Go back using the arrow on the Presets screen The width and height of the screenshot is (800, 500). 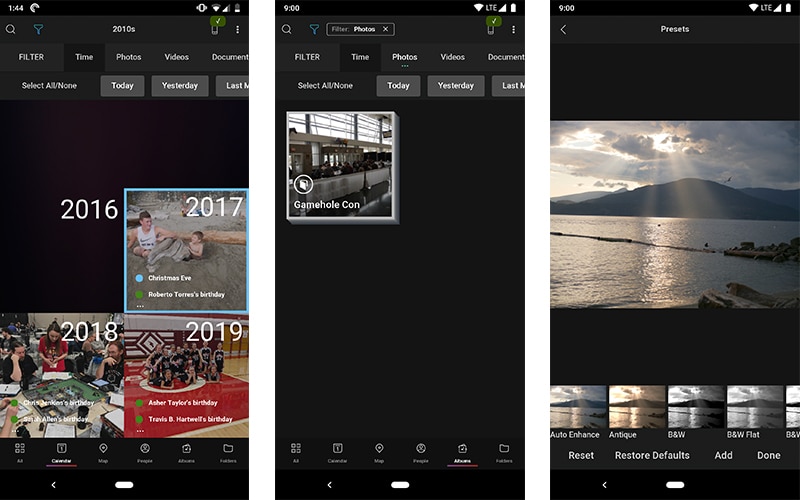[x=563, y=30]
